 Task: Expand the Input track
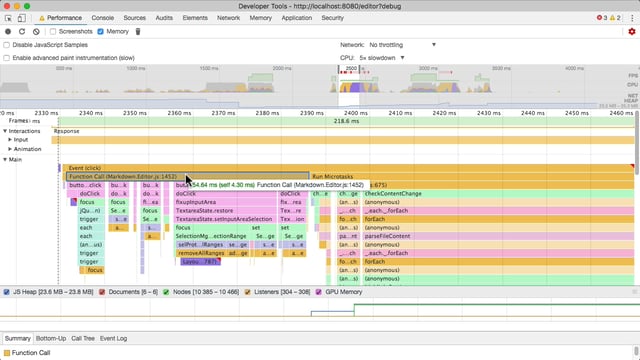coord(10,140)
